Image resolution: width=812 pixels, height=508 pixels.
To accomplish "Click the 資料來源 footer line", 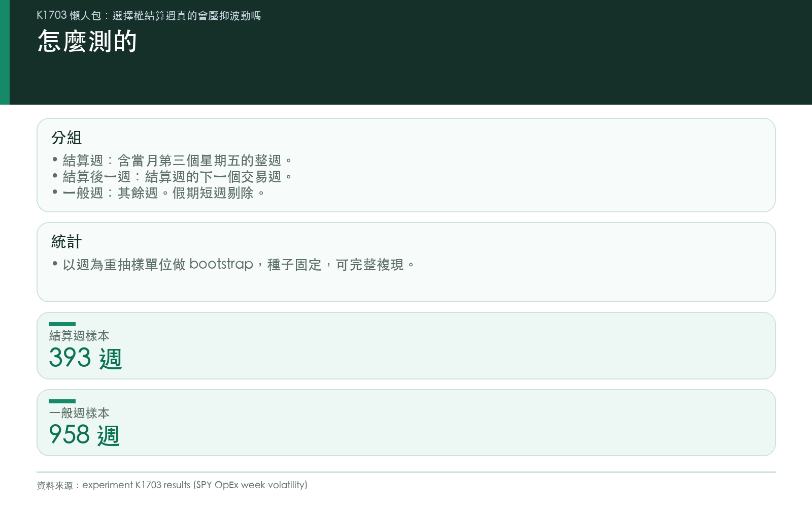I will pyautogui.click(x=172, y=485).
